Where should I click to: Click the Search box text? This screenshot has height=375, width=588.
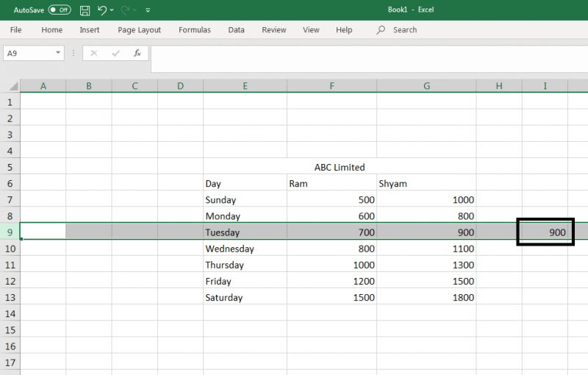405,29
